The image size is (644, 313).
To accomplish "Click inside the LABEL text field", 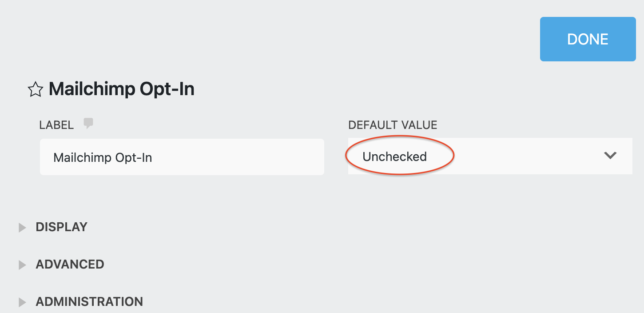I will click(182, 156).
